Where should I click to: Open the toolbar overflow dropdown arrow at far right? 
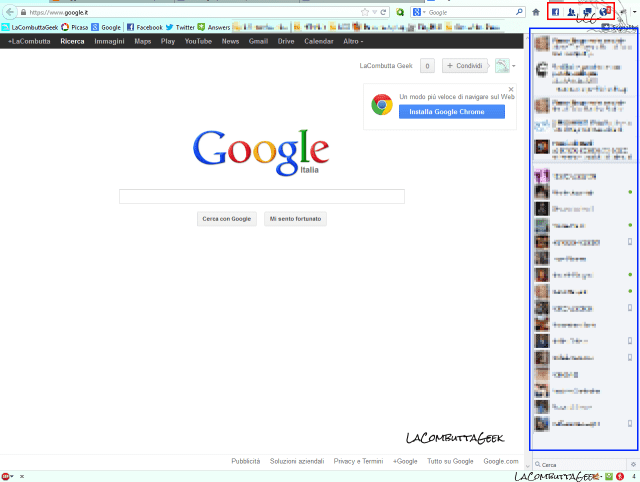[x=635, y=12]
